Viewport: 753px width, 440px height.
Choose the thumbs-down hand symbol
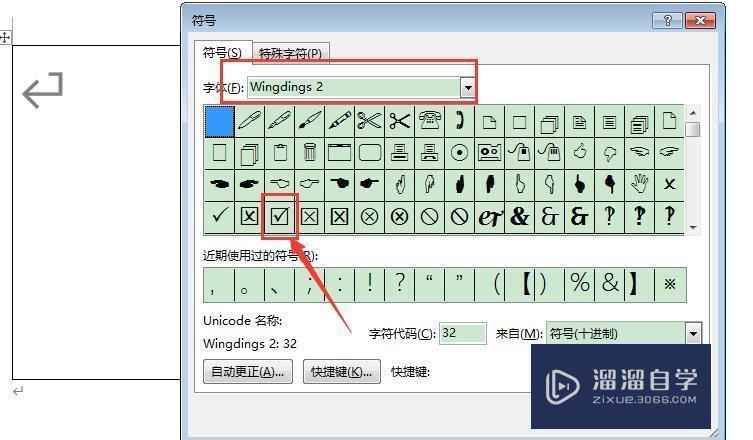pos(609,153)
